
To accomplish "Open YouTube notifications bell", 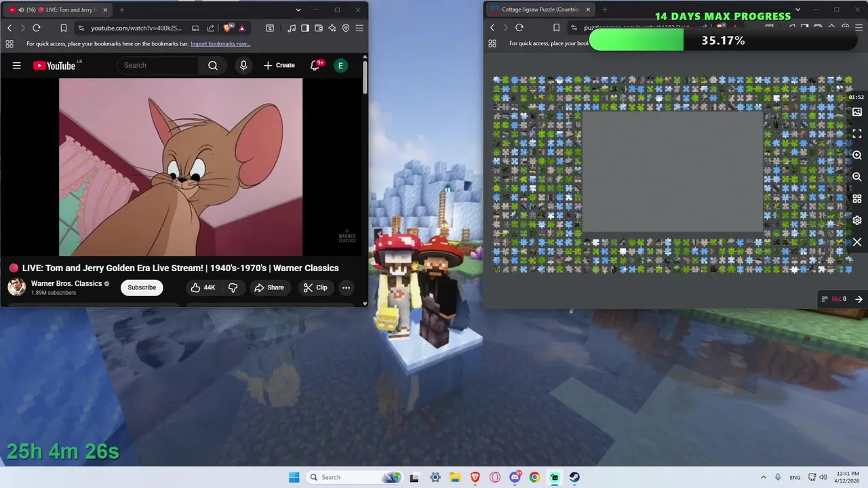I will coord(315,66).
